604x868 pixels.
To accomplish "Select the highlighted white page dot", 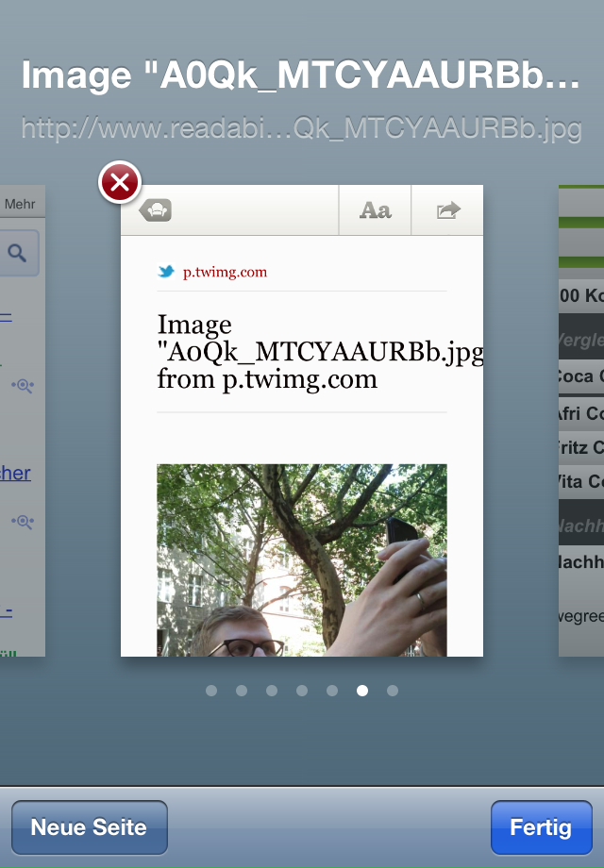I will (x=362, y=691).
